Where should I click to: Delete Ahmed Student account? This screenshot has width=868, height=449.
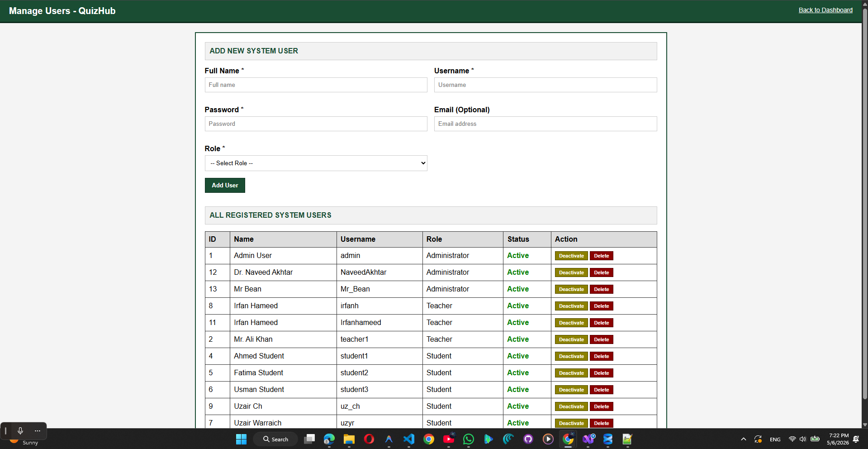pyautogui.click(x=601, y=356)
